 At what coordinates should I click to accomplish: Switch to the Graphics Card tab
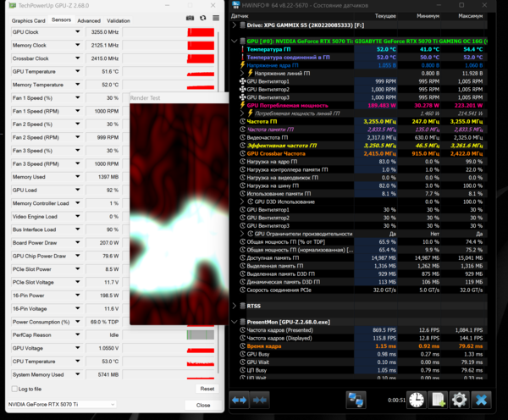point(29,20)
